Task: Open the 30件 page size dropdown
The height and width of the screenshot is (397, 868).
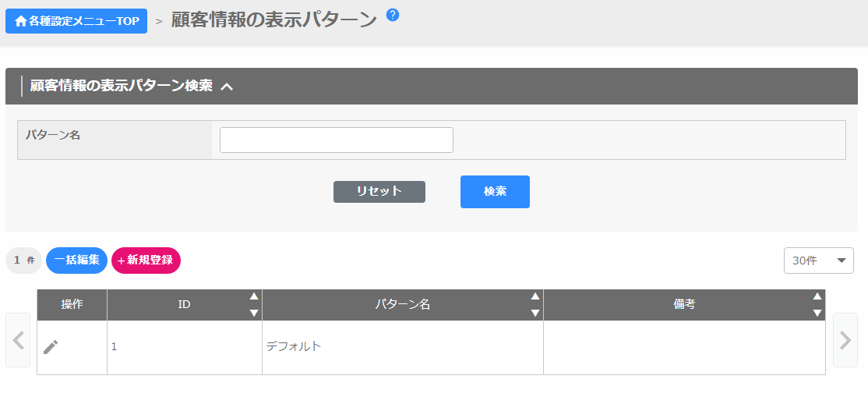Action: (818, 261)
